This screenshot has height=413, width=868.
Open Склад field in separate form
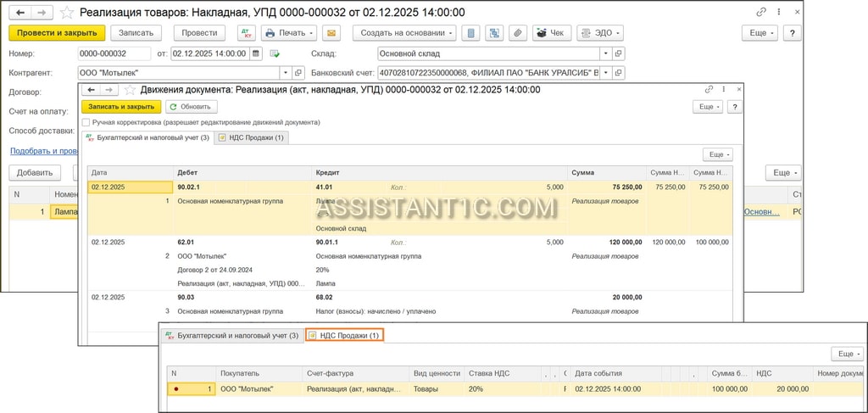pyautogui.click(x=619, y=53)
